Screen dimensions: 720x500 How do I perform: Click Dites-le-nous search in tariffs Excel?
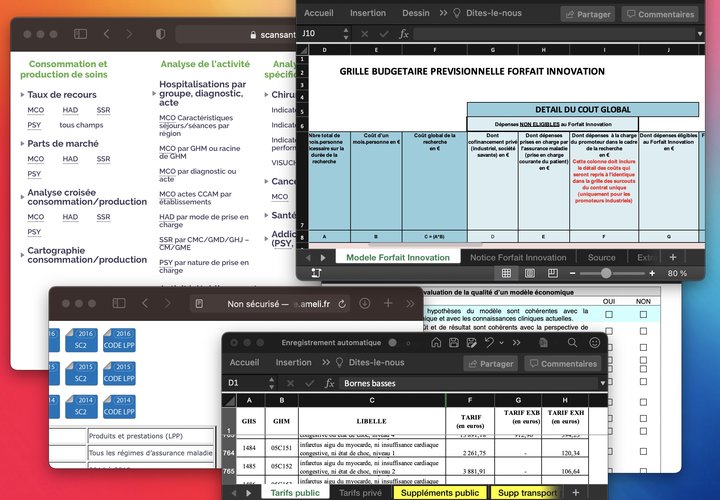click(371, 362)
